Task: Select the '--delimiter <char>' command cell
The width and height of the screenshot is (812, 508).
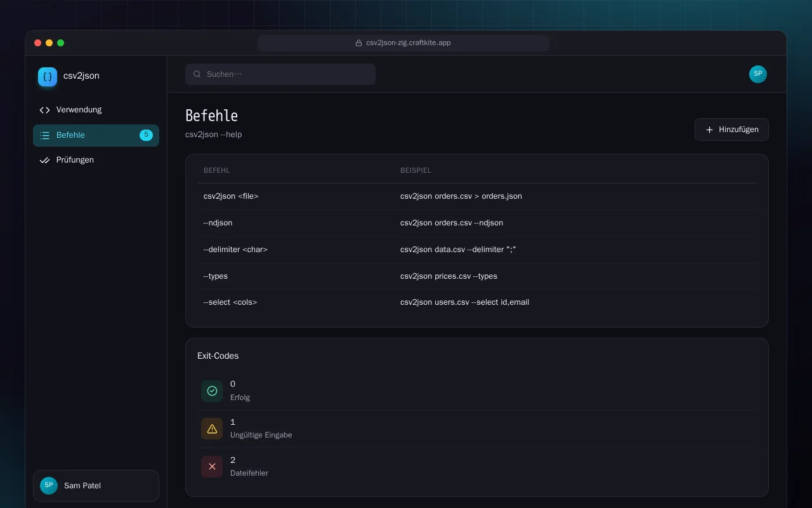Action: coord(235,250)
